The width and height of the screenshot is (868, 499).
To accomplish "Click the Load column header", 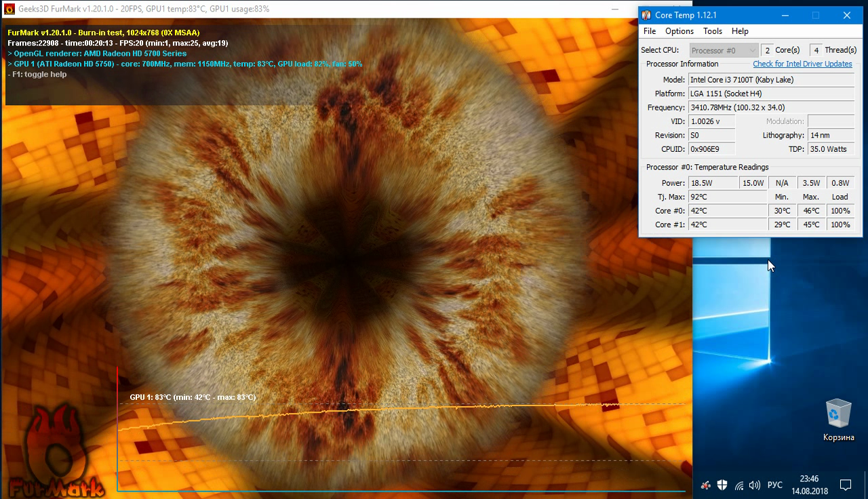I will (x=840, y=197).
